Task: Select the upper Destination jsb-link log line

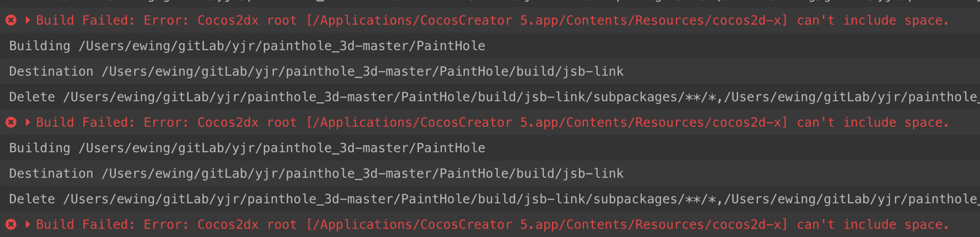Action: click(x=316, y=72)
